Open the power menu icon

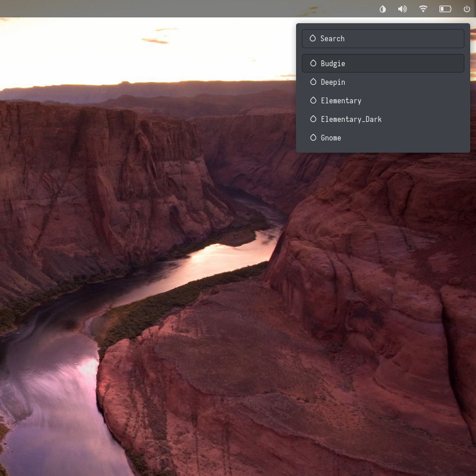pyautogui.click(x=467, y=9)
